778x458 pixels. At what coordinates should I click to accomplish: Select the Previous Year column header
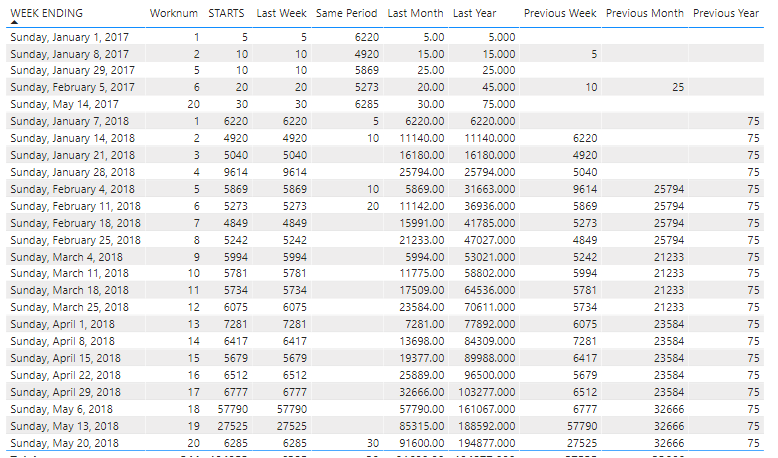coord(726,13)
